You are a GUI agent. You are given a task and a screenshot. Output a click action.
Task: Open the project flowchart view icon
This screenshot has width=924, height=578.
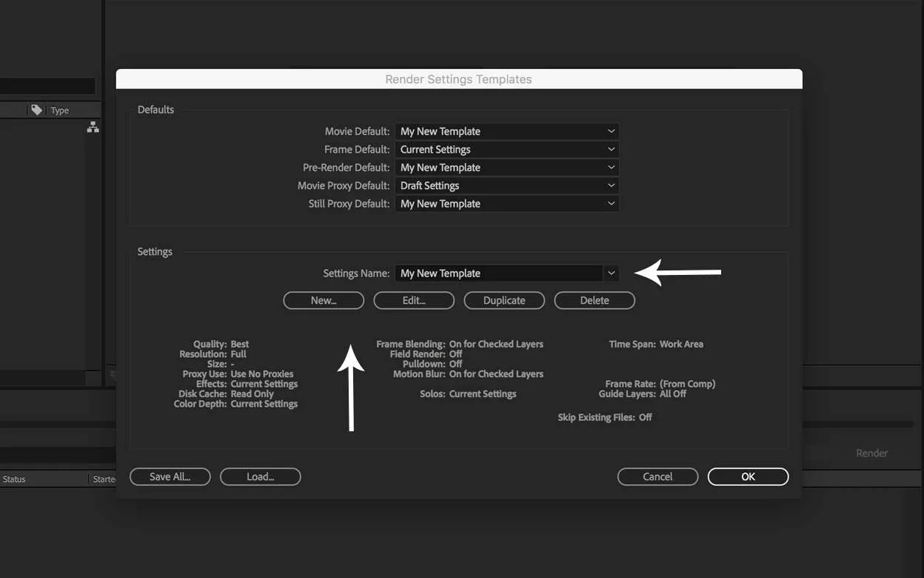coord(93,127)
